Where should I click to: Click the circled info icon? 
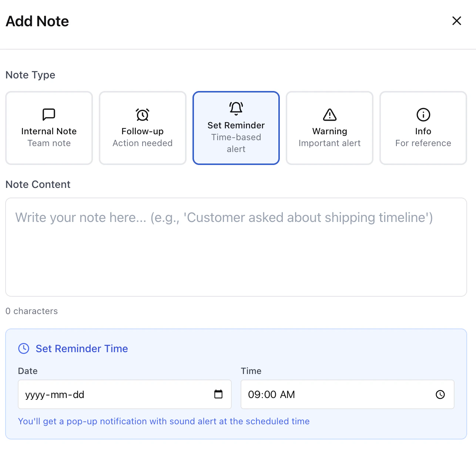(423, 115)
